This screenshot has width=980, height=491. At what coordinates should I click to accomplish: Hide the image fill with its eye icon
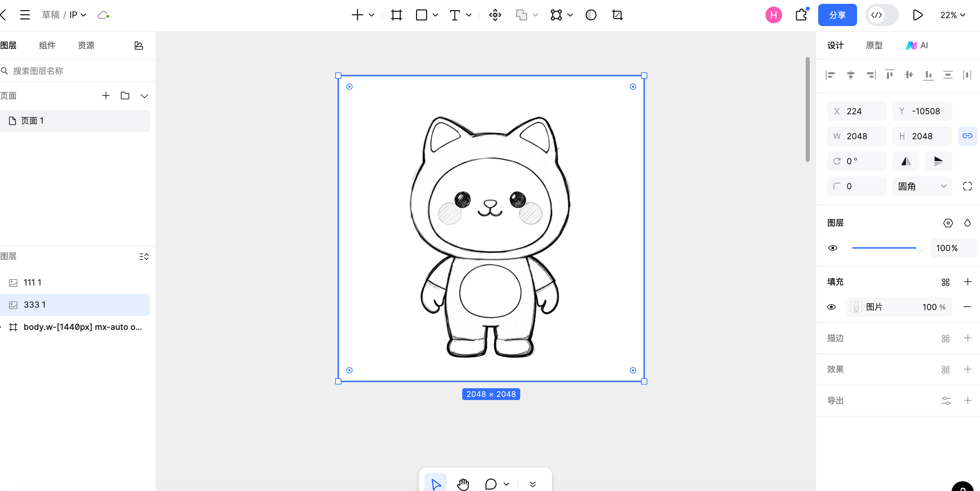(831, 307)
